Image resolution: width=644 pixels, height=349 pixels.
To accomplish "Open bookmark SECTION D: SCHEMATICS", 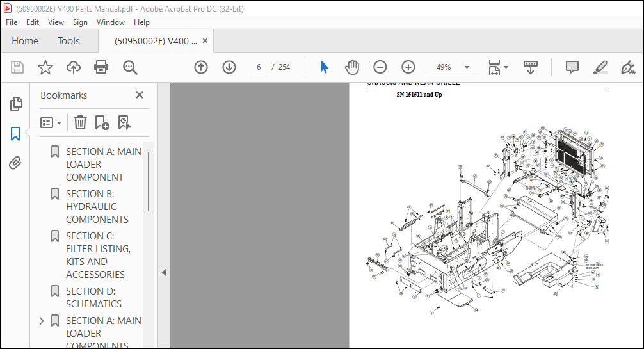I will pos(93,298).
